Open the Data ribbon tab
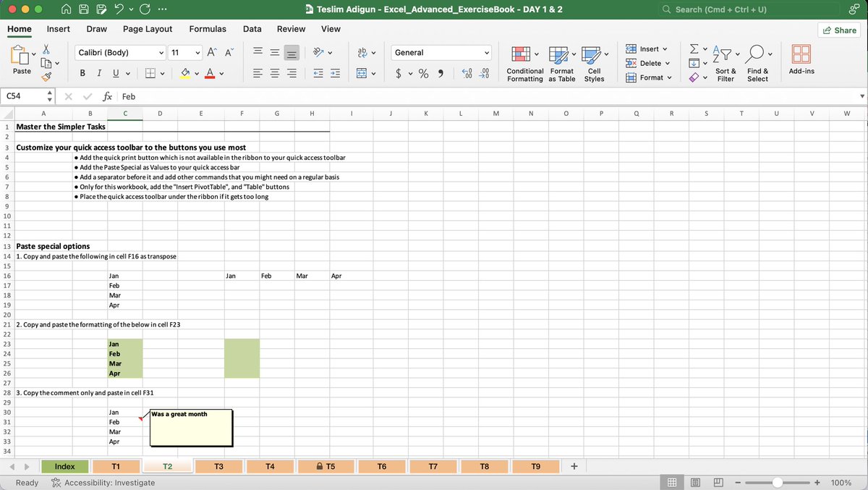The image size is (868, 490). point(252,29)
